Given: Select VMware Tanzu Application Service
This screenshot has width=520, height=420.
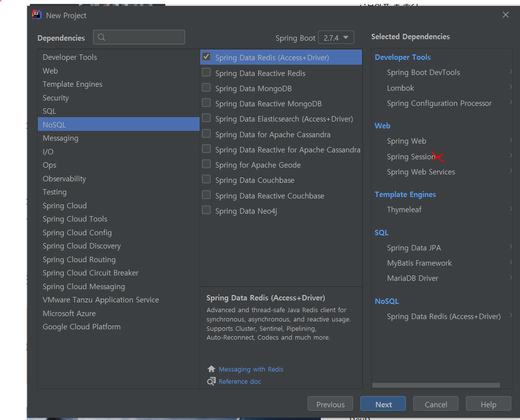Looking at the screenshot, I should (118, 300).
